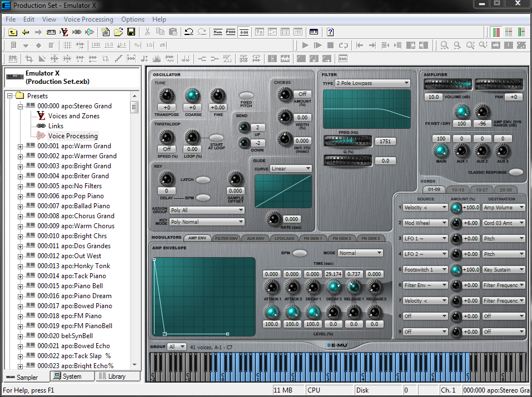Open the Group 'All' dropdown
Image resolution: width=532 pixels, height=397 pixels.
(177, 346)
